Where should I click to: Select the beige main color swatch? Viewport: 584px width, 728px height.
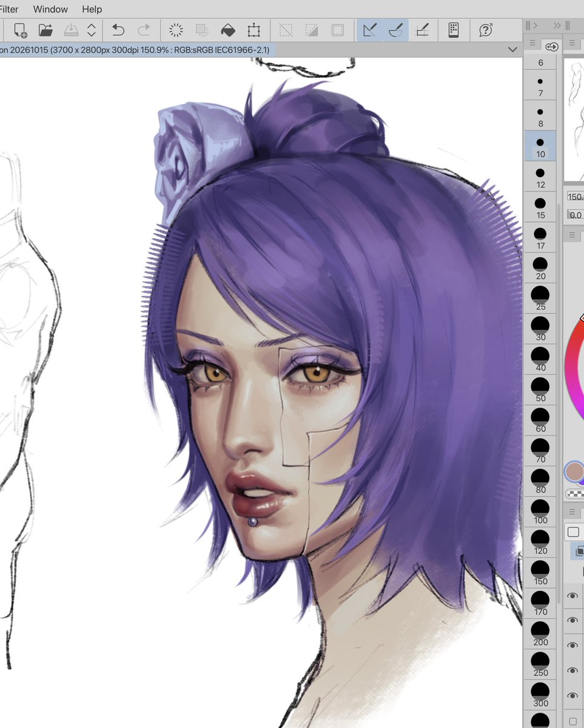574,471
